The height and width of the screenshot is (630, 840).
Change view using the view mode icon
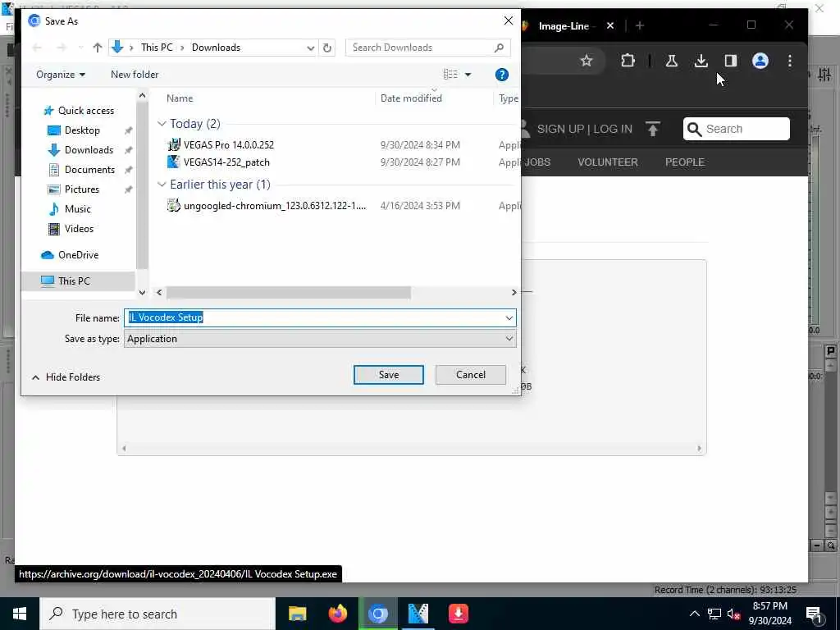(450, 75)
